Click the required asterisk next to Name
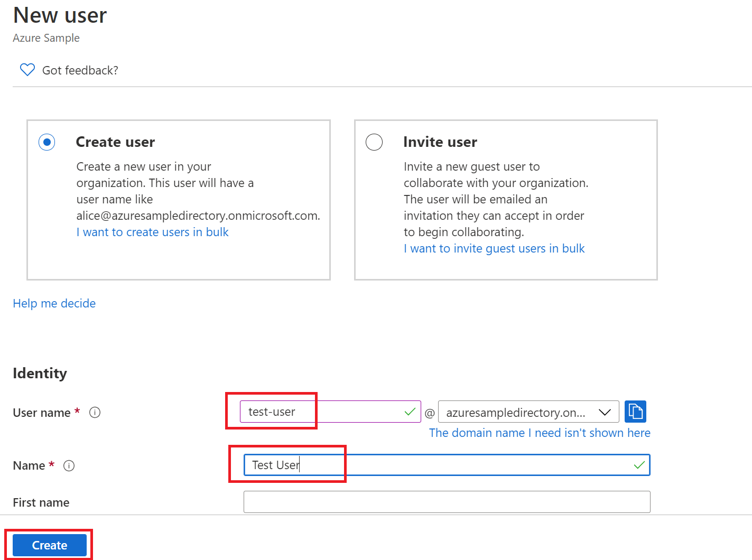The width and height of the screenshot is (752, 560). coord(51,464)
